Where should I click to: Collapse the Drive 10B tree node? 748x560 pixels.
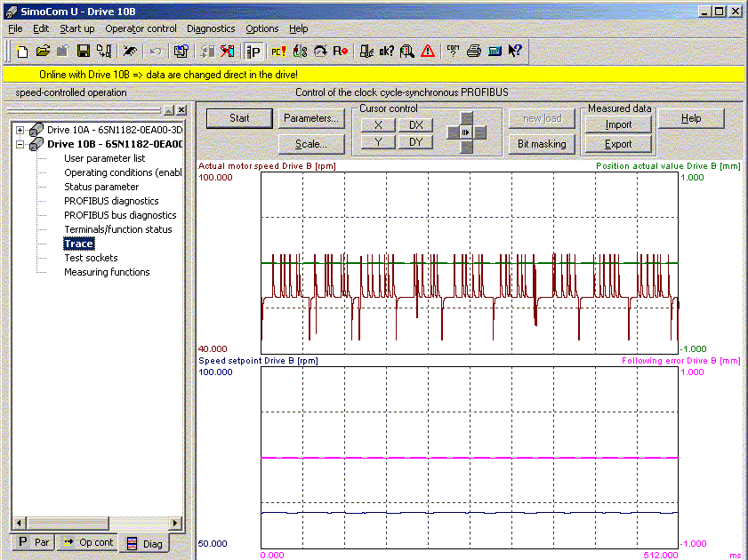20,144
